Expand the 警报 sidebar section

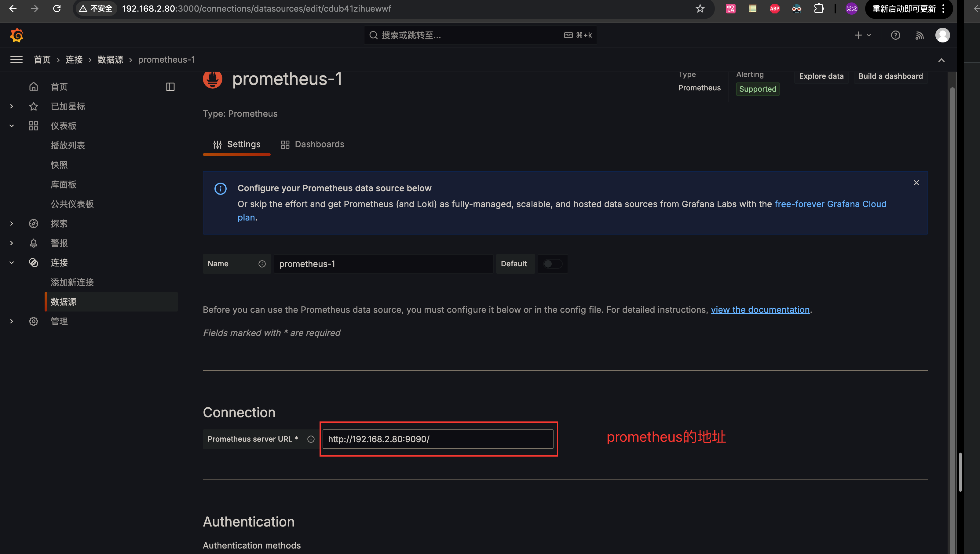coord(11,243)
